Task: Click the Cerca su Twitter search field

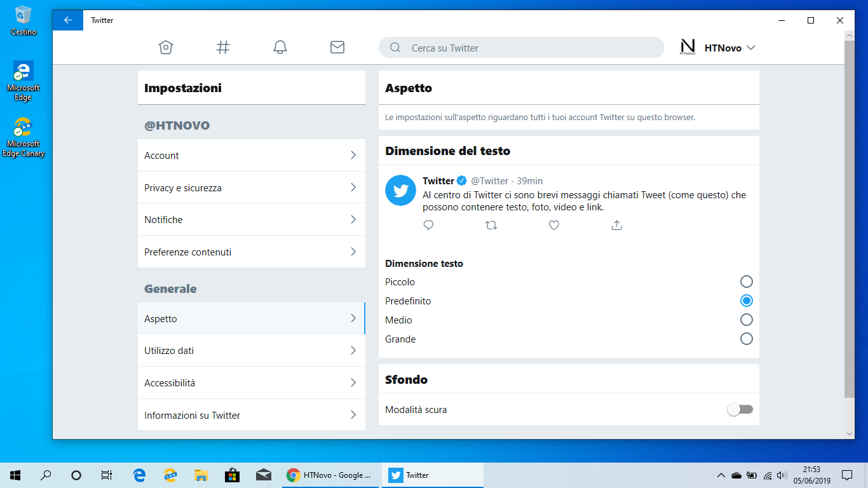Action: click(521, 48)
